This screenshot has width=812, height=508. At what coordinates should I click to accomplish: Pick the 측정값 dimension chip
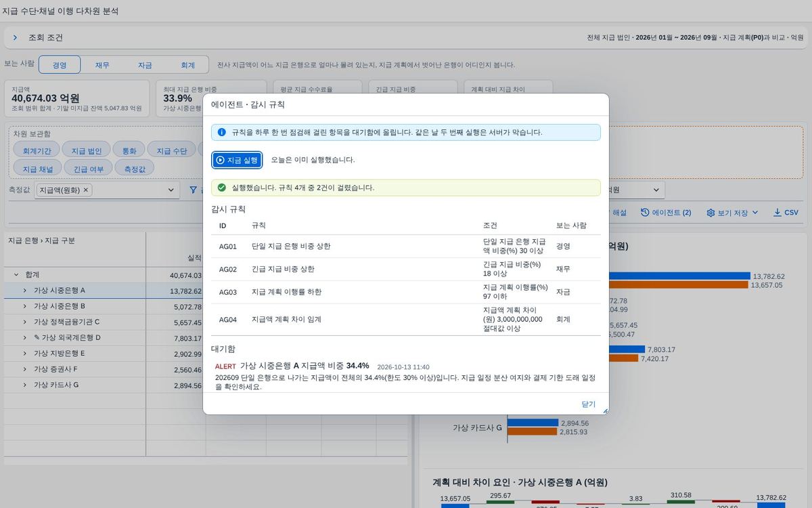click(x=135, y=168)
